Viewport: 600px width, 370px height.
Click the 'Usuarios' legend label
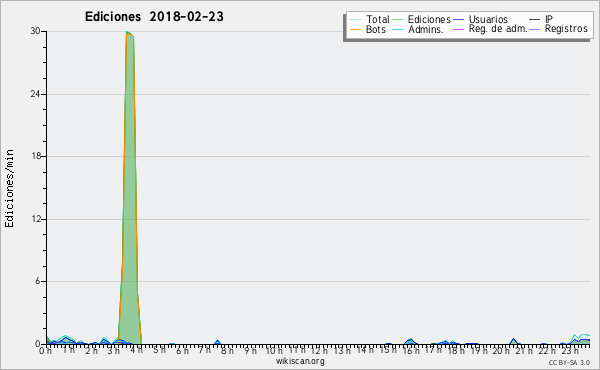coord(488,19)
